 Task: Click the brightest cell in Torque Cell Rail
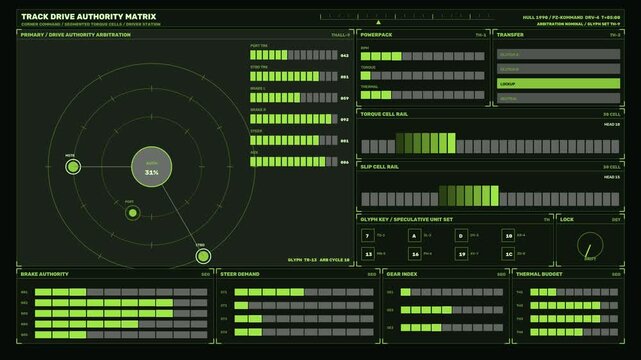click(x=451, y=143)
